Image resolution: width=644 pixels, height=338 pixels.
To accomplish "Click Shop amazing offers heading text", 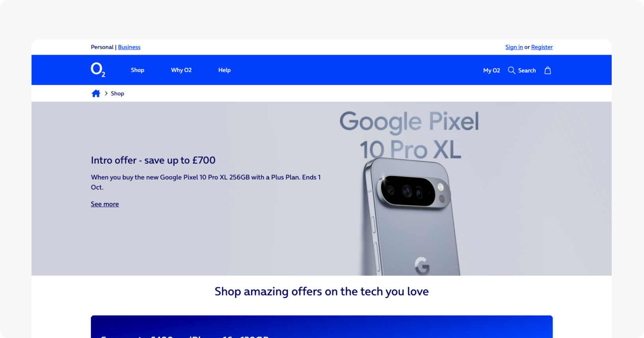I will click(x=322, y=292).
